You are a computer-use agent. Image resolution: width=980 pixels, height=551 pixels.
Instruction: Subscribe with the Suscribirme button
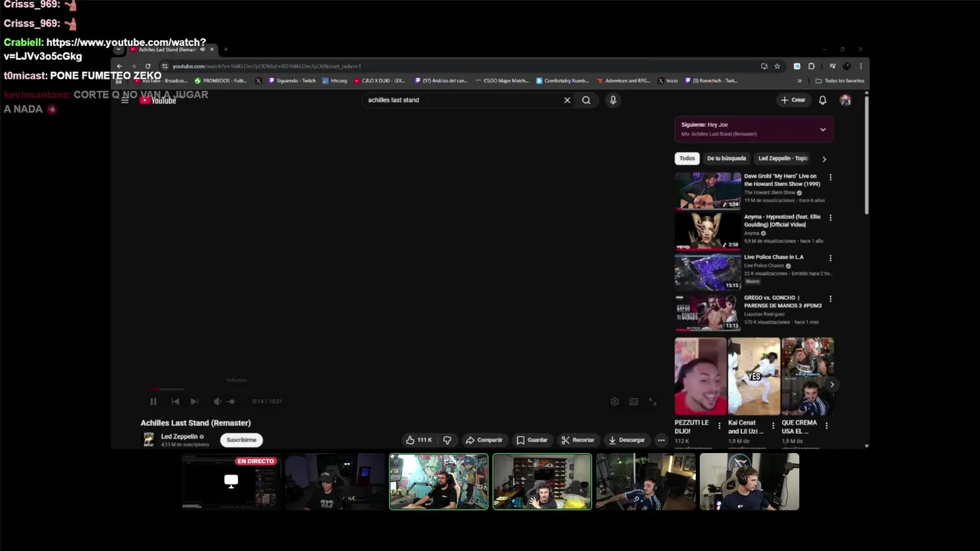coord(241,440)
